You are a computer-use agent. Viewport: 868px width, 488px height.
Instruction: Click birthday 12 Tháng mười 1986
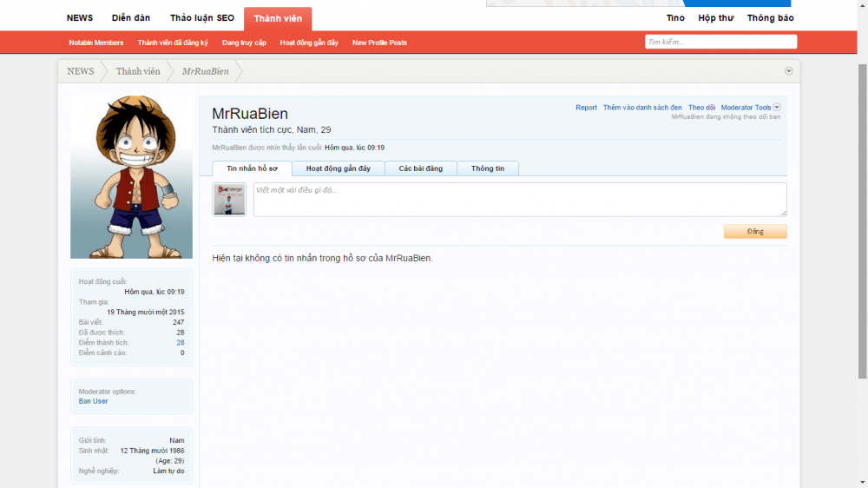click(x=152, y=451)
